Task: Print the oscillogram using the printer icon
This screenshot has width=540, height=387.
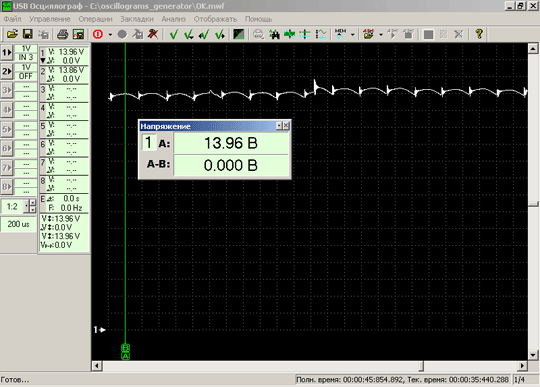Action: click(x=62, y=34)
